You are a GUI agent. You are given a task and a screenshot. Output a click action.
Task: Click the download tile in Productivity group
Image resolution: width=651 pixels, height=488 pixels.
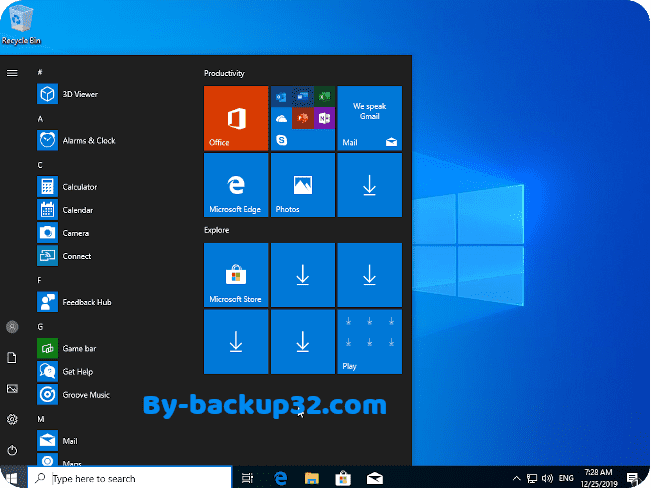(370, 185)
